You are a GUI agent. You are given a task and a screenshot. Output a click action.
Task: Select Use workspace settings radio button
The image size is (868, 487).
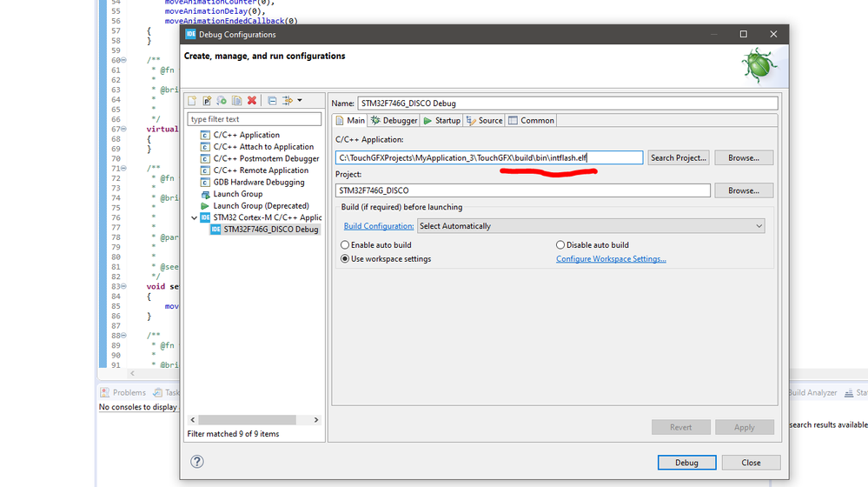(345, 259)
